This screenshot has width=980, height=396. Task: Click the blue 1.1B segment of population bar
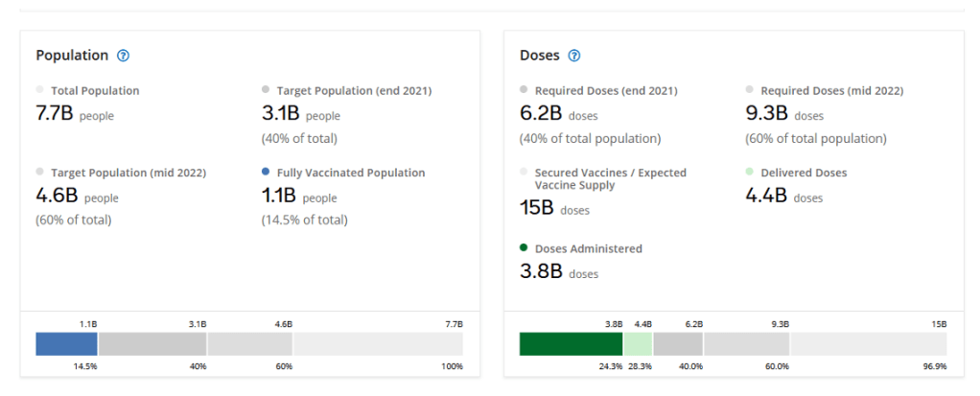(x=66, y=344)
